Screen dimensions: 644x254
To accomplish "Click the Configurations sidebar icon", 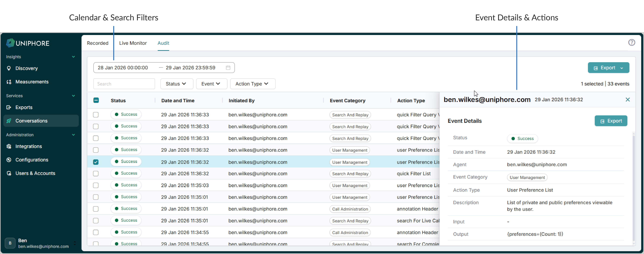I will click(x=9, y=160).
